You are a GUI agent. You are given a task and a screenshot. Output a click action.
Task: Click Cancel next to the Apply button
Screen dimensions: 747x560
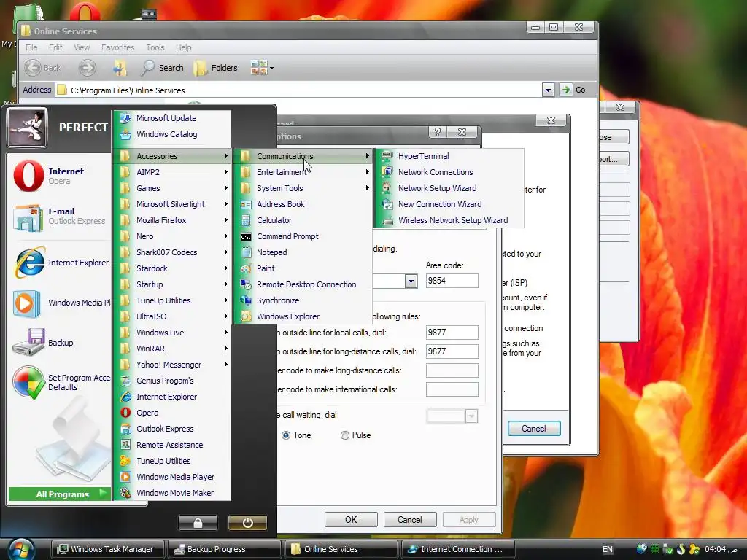pyautogui.click(x=410, y=519)
